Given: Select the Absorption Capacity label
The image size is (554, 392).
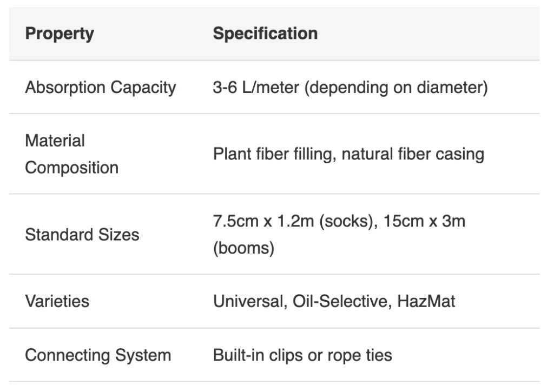Looking at the screenshot, I should [100, 87].
